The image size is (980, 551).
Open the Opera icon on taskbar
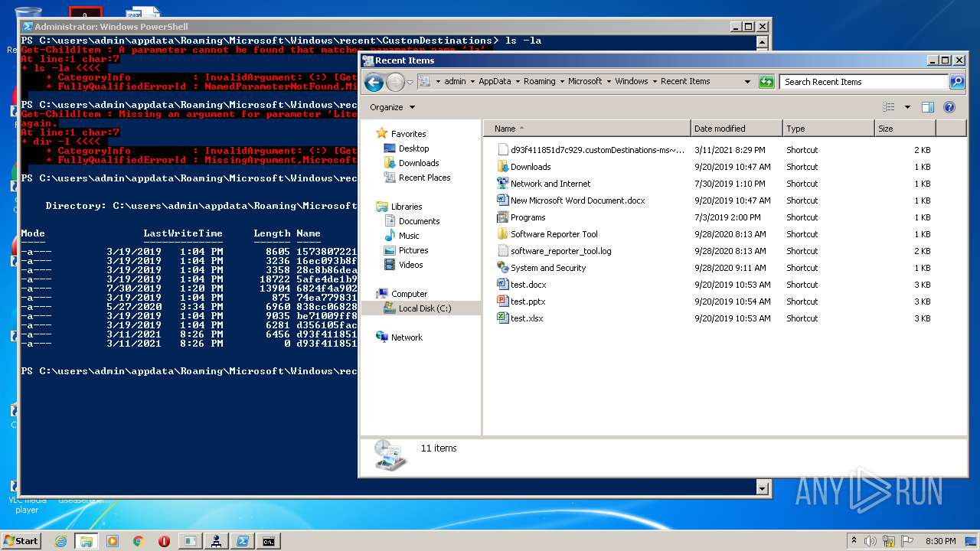click(x=164, y=541)
